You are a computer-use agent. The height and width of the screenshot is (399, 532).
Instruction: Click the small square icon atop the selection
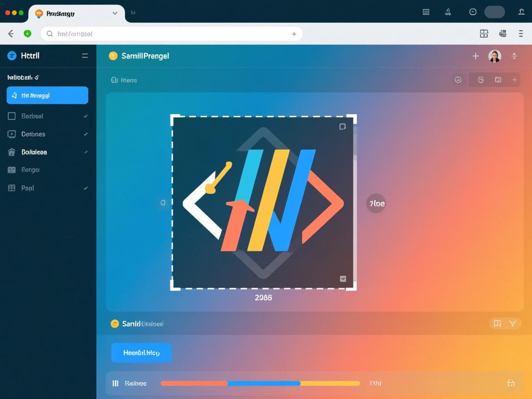click(342, 127)
